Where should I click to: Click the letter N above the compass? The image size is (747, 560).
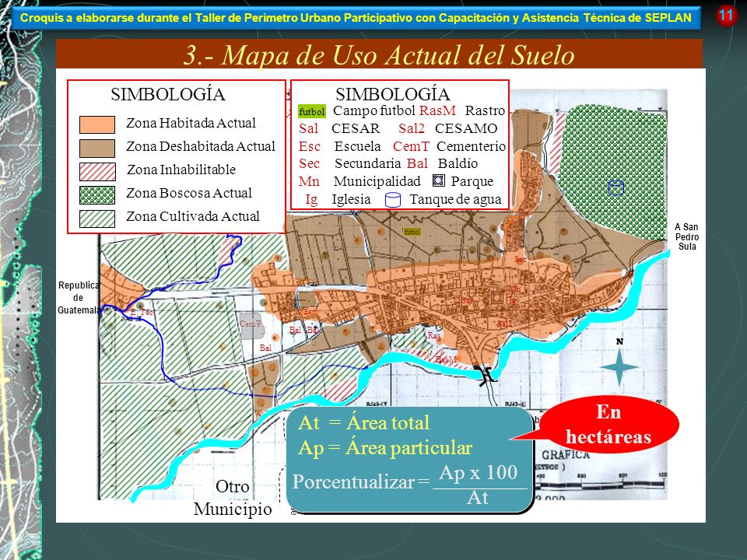click(619, 341)
